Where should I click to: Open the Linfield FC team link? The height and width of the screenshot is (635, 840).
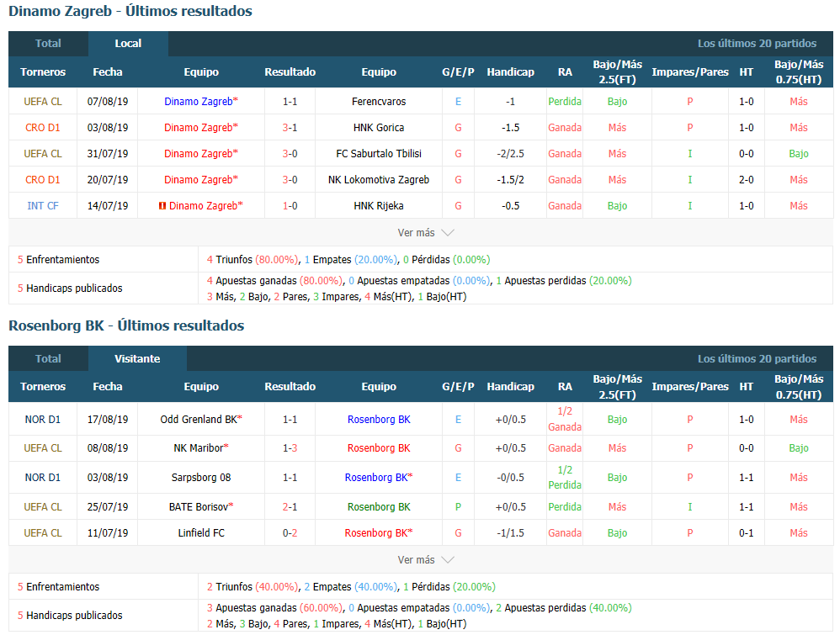201,533
